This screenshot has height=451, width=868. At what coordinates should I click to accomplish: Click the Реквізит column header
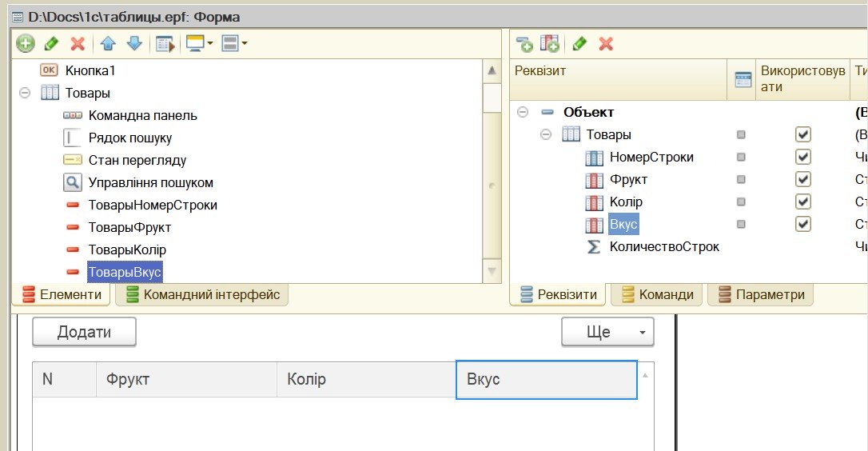pyautogui.click(x=619, y=79)
